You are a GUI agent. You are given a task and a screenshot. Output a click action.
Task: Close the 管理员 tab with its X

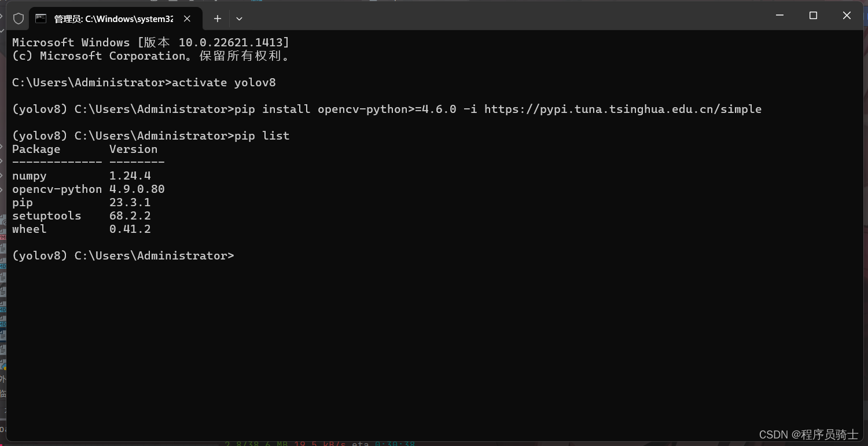pyautogui.click(x=187, y=18)
